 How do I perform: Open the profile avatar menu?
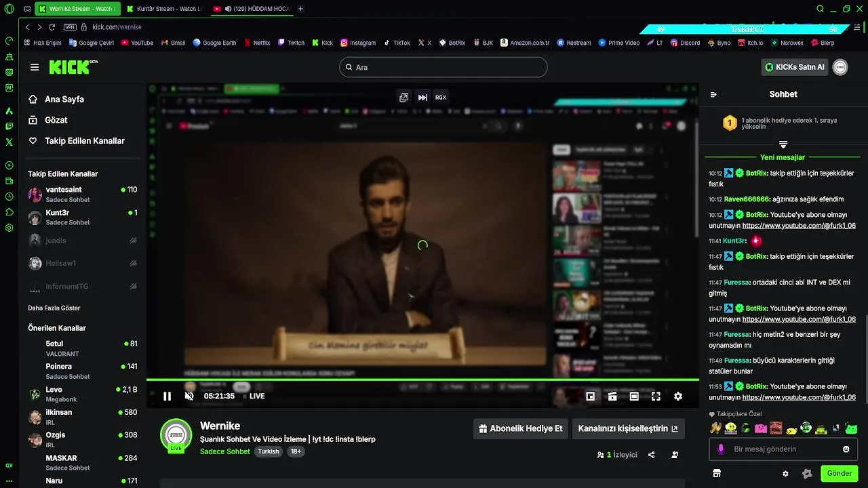[840, 67]
